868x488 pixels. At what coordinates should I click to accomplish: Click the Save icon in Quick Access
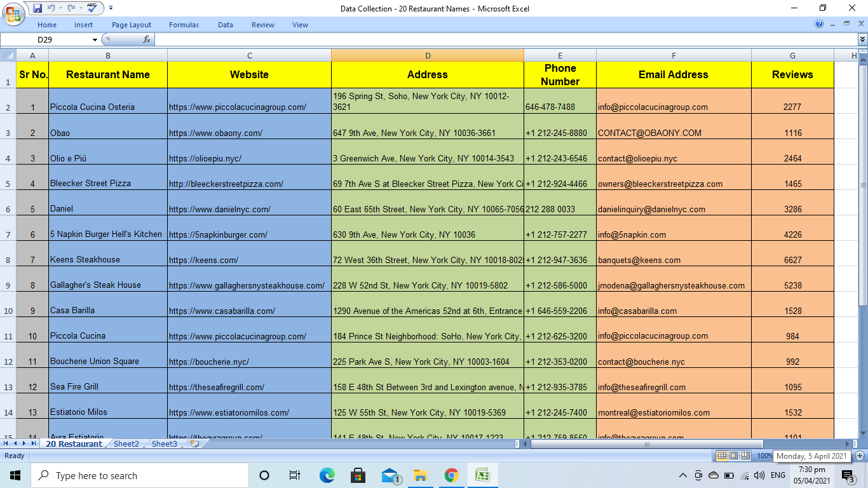click(x=37, y=8)
